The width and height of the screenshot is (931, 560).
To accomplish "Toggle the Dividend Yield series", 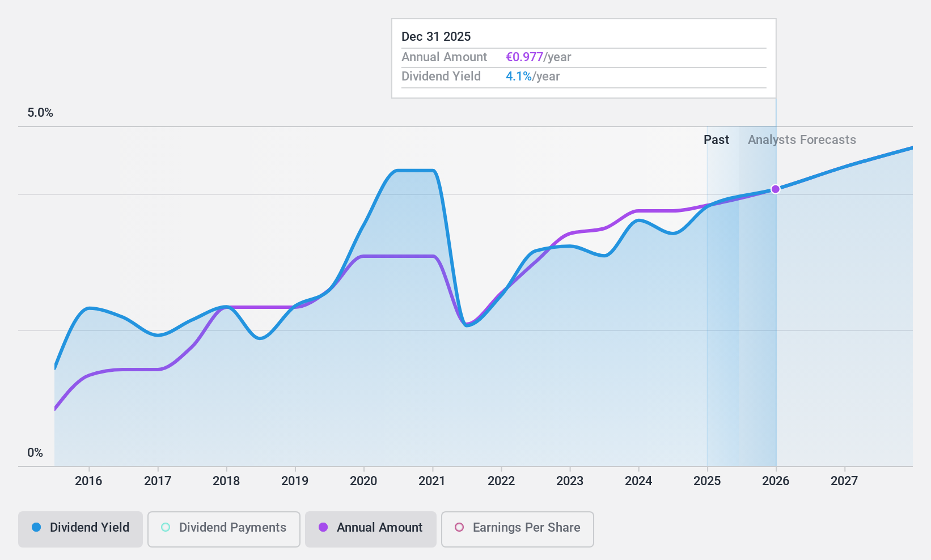I will [x=81, y=529].
